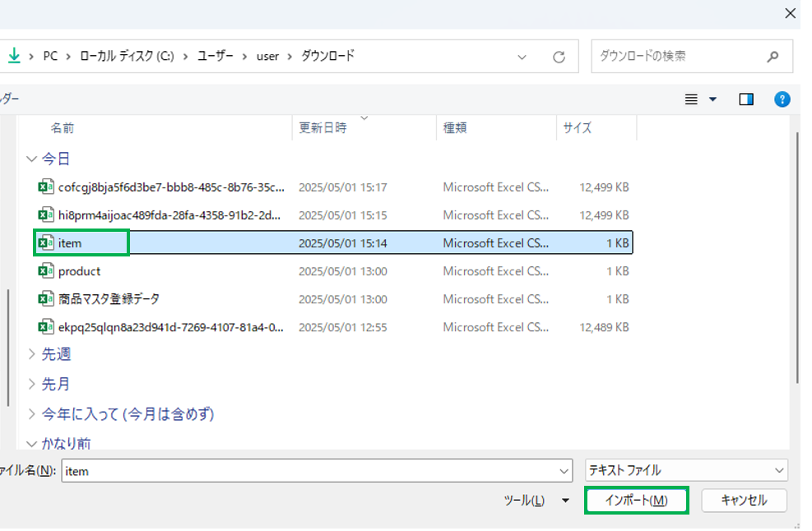Click Excel icon of 商品マスタ登録データ file
The height and width of the screenshot is (531, 812).
coord(46,298)
